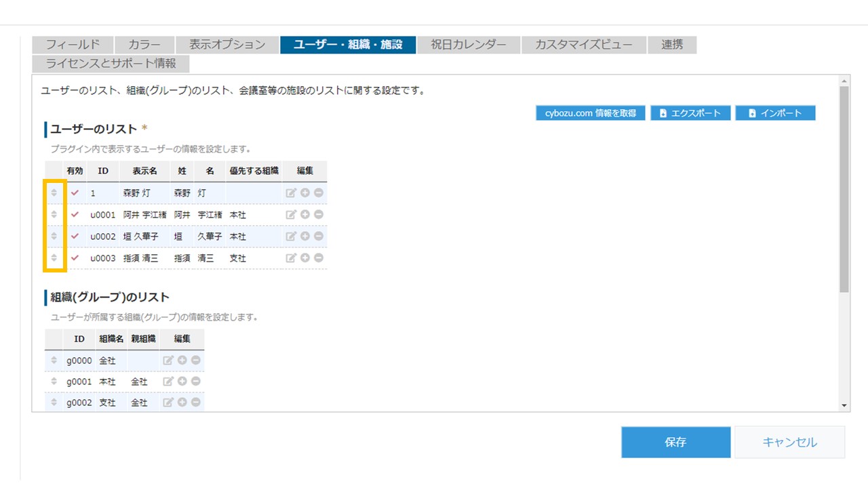Image resolution: width=868 pixels, height=488 pixels.
Task: Click edit icon for user u0003
Action: [291, 258]
